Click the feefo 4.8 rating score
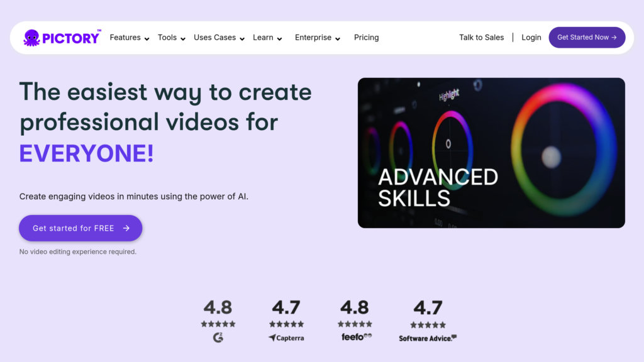The width and height of the screenshot is (644, 362). pos(355,307)
